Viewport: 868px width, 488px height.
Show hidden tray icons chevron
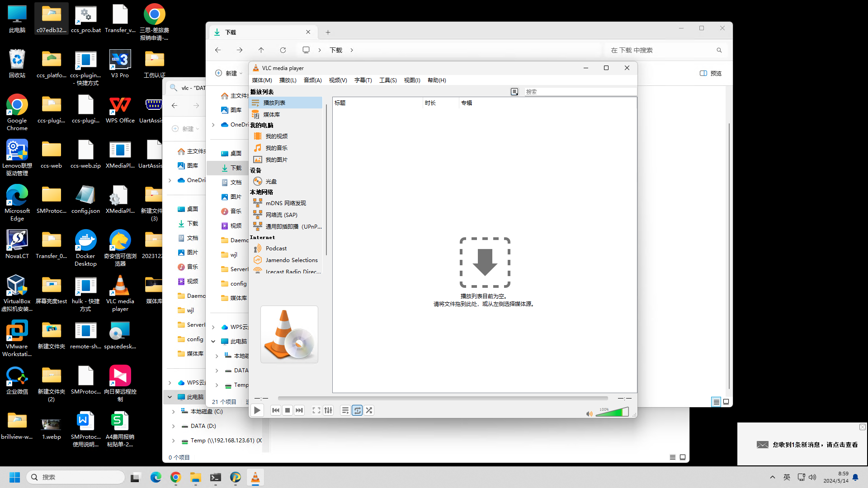coord(773,477)
